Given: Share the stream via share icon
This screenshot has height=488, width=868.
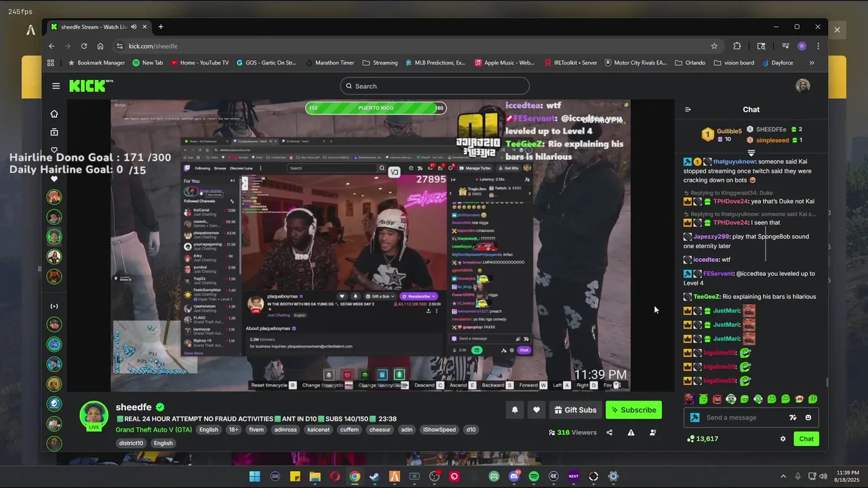Looking at the screenshot, I should click(x=609, y=432).
